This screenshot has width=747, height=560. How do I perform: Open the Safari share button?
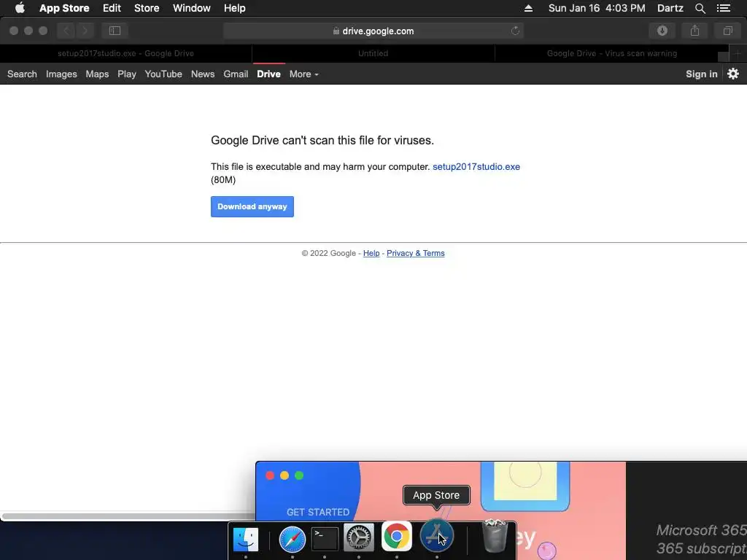(695, 31)
